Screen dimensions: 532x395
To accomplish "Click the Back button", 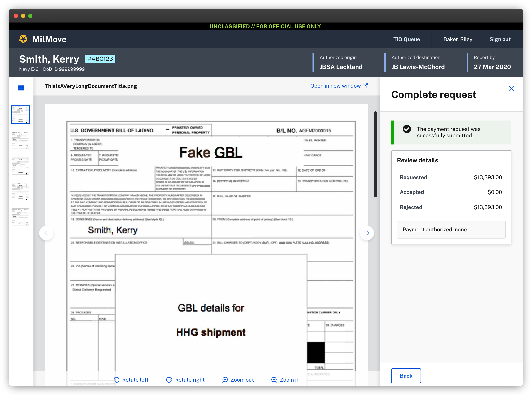I will (406, 376).
